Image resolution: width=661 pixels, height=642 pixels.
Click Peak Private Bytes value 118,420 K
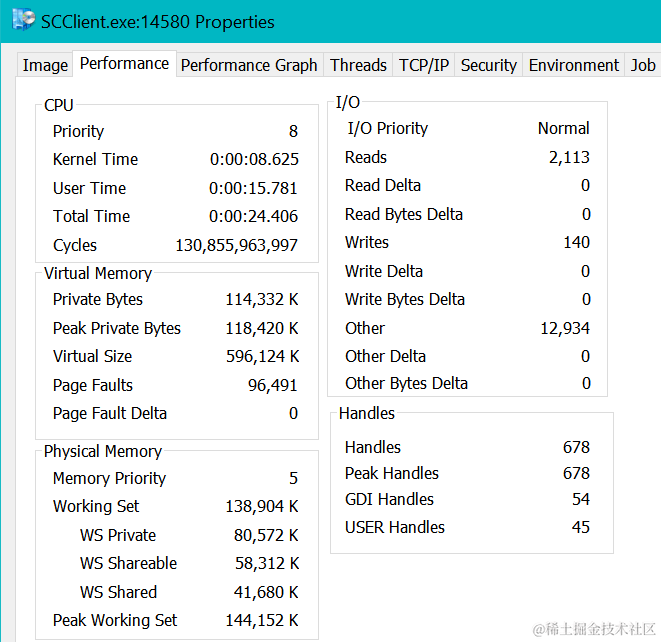(x=262, y=328)
